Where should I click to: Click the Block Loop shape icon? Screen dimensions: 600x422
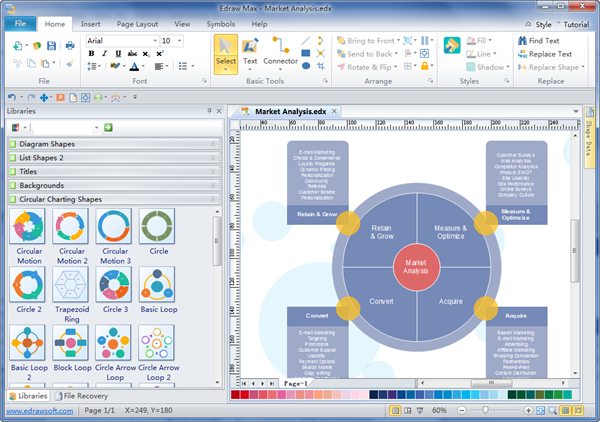click(71, 343)
